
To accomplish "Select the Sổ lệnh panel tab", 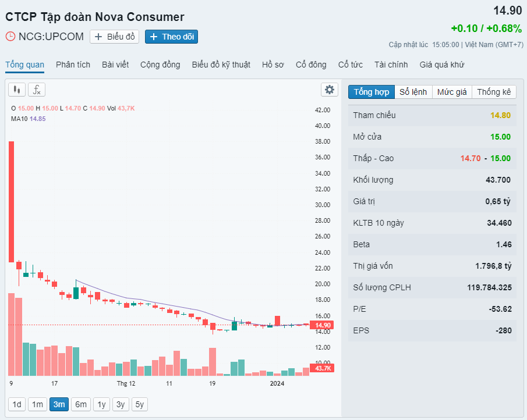I will tap(413, 92).
